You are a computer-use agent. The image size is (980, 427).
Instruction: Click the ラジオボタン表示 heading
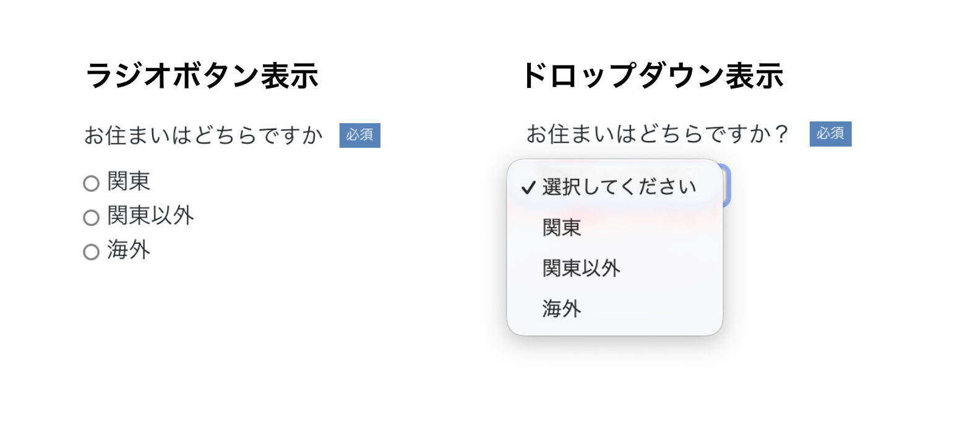coord(202,76)
